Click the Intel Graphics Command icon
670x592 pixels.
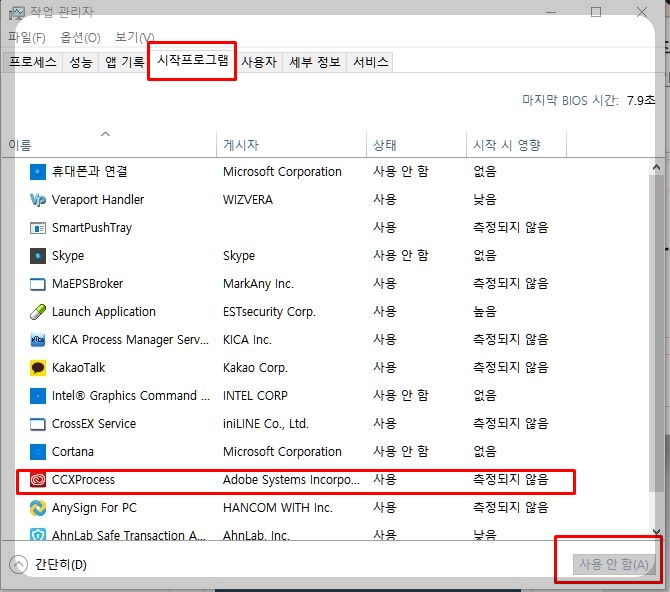click(38, 396)
